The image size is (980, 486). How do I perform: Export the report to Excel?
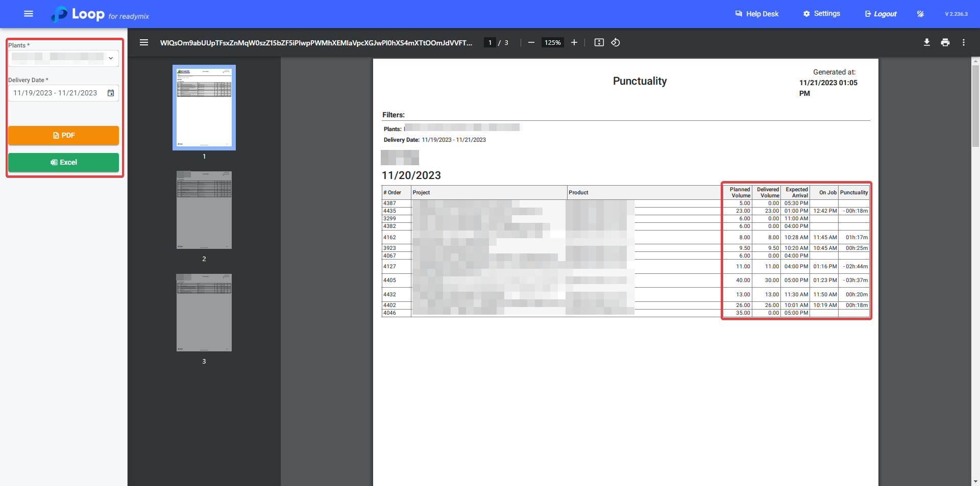[x=63, y=162]
